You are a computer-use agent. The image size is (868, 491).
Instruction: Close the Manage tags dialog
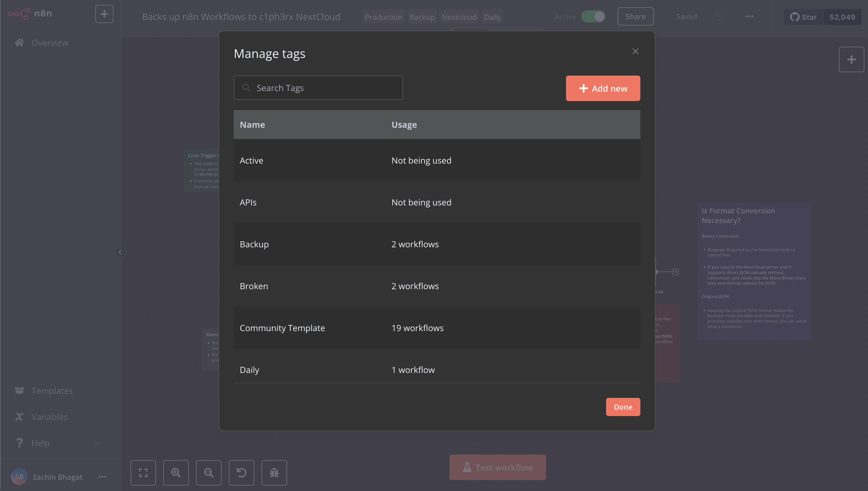(635, 51)
